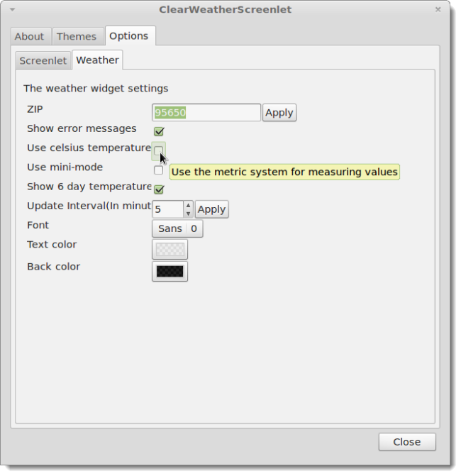Click the 'Use celsius temperature' label

89,148
